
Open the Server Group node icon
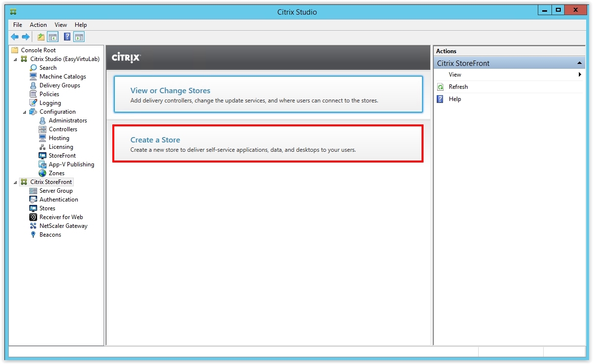33,191
